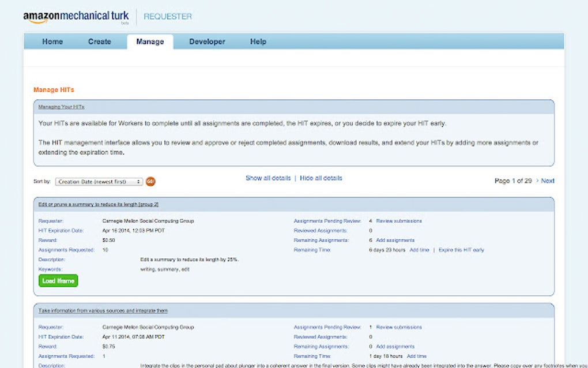This screenshot has height=368, width=588.
Task: Add time to the HIT with 1 day remaining
Action: tap(417, 356)
